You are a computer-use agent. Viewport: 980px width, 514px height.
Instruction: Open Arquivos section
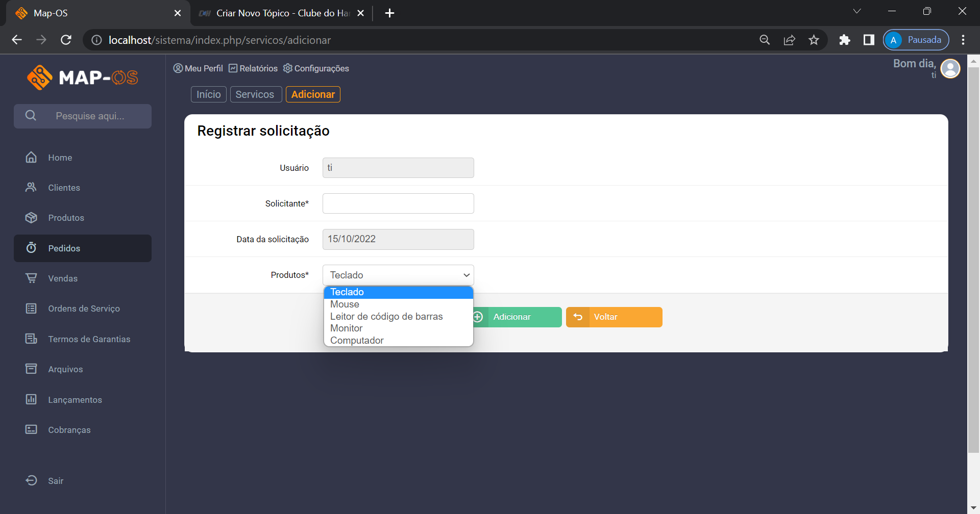(83, 369)
